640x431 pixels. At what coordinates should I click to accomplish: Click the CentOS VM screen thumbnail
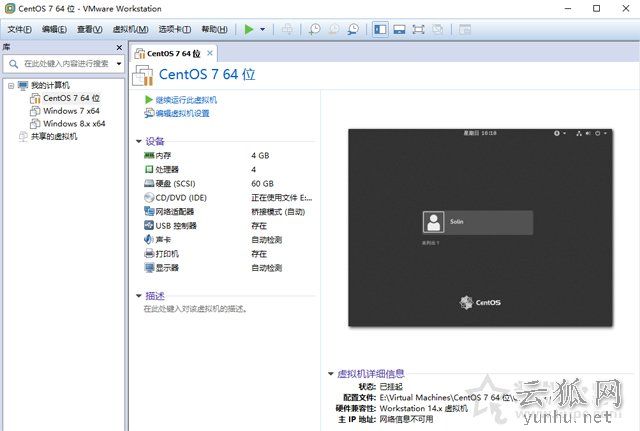pos(480,228)
